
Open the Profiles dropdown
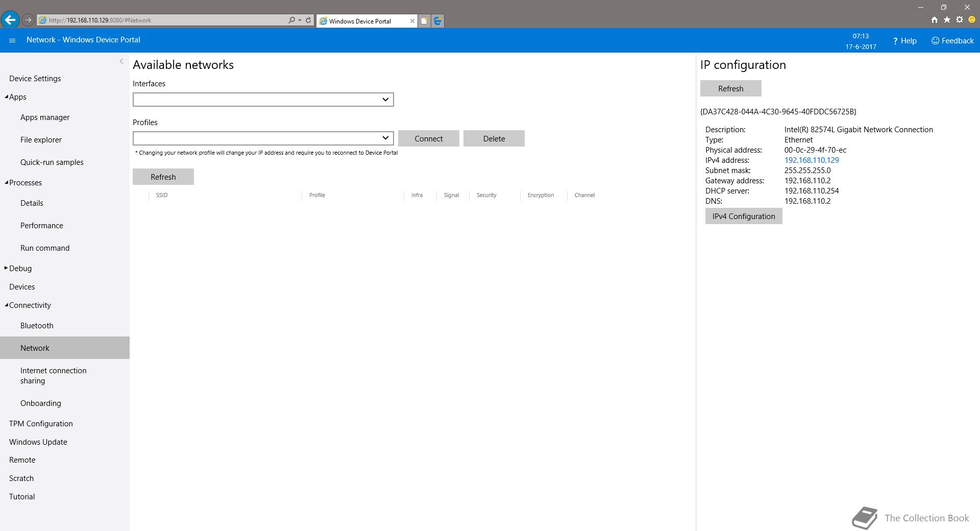[x=263, y=138]
